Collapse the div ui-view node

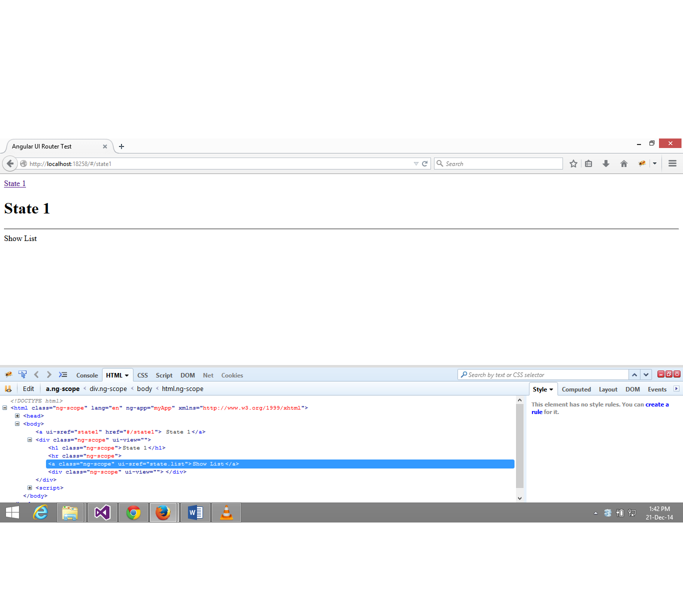pos(29,440)
